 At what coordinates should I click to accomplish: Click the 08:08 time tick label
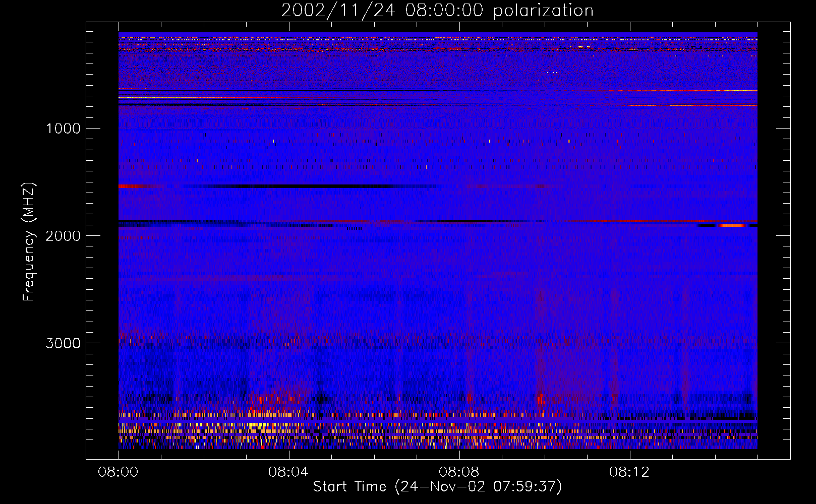[x=459, y=472]
